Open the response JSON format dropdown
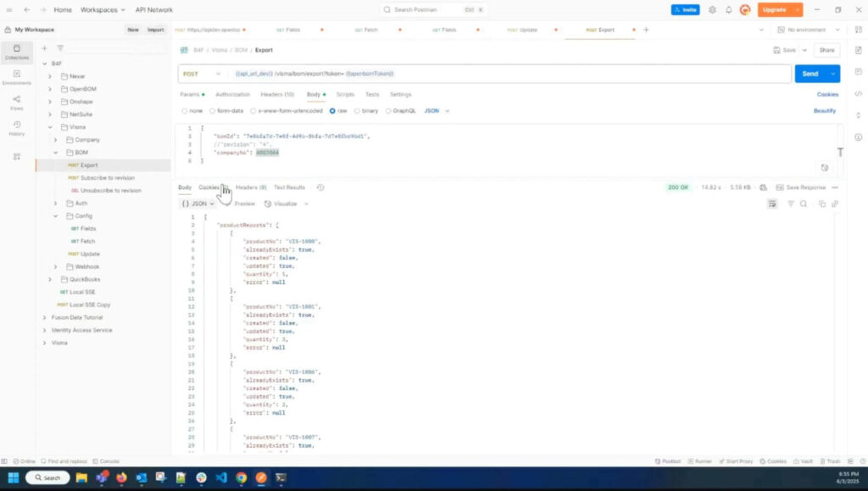 (x=198, y=204)
